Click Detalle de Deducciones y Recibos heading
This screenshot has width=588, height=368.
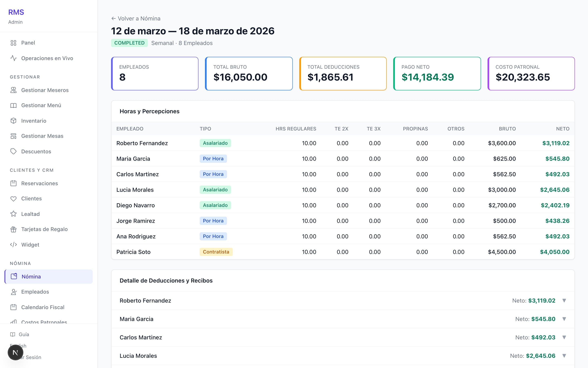(166, 281)
